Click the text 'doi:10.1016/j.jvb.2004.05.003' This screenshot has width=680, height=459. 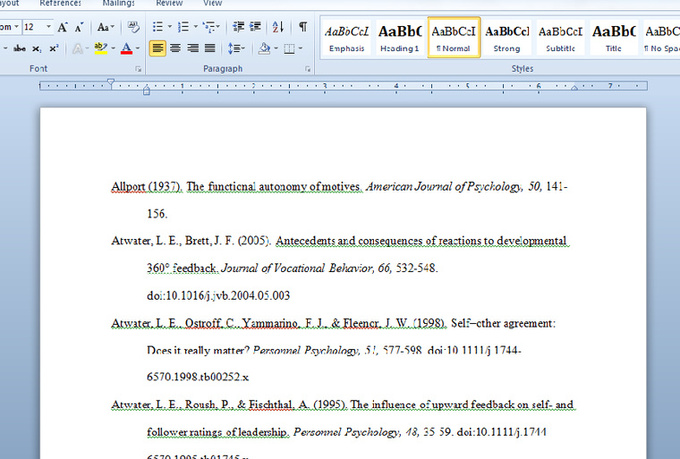(218, 295)
